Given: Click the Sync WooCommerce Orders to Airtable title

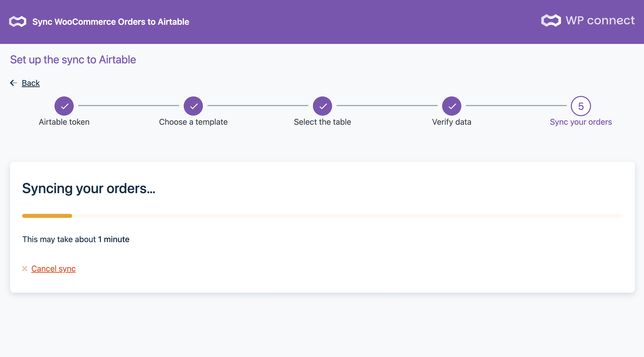Looking at the screenshot, I should point(111,22).
